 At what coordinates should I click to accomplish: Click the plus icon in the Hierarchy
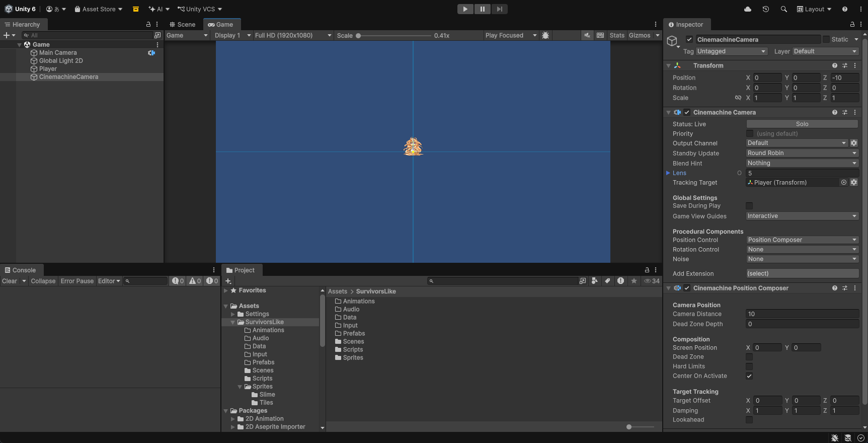tap(7, 35)
